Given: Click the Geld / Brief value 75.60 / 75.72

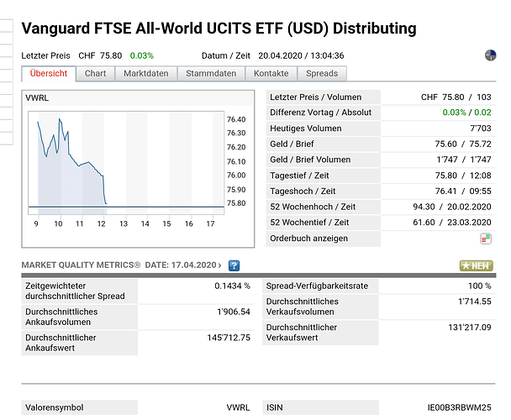Looking at the screenshot, I should (463, 144).
